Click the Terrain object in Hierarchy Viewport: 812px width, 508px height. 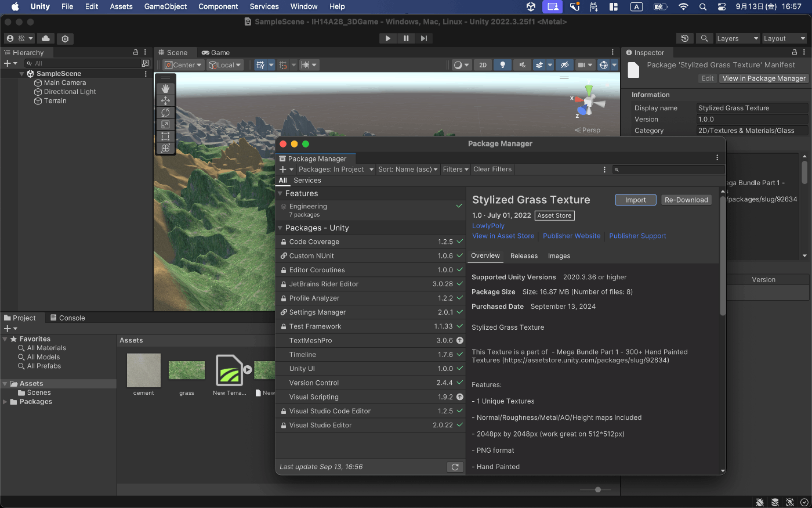click(x=55, y=101)
